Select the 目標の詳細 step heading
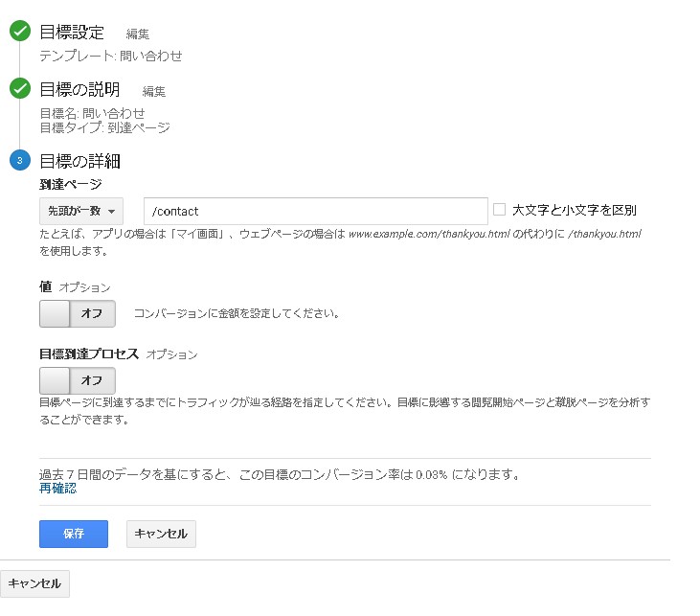Viewport: 700px width, 616px height. pyautogui.click(x=79, y=160)
